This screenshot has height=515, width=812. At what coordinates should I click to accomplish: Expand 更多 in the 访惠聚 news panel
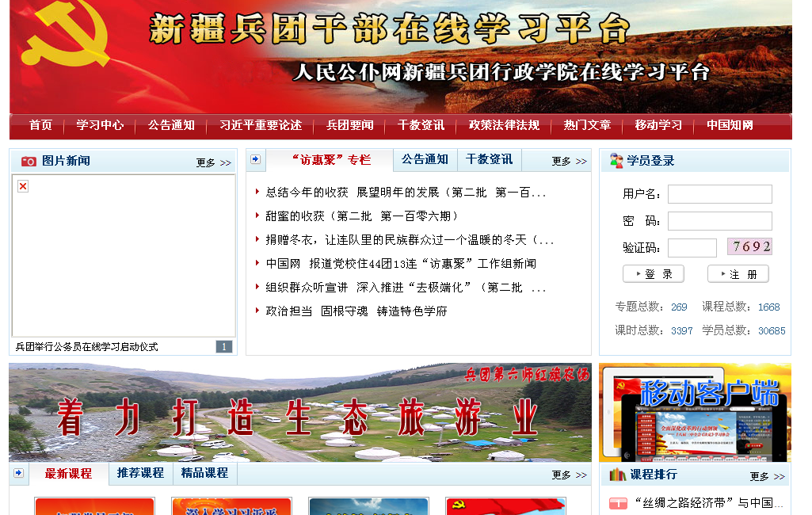(569, 161)
